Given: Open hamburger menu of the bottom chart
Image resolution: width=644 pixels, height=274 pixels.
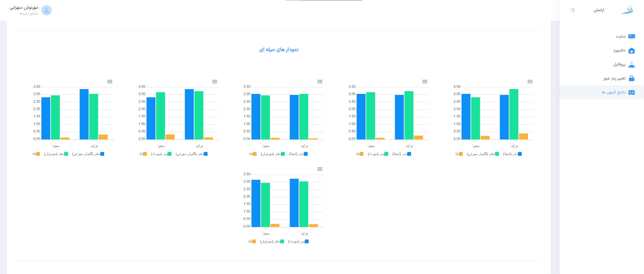Looking at the screenshot, I should 320,169.
